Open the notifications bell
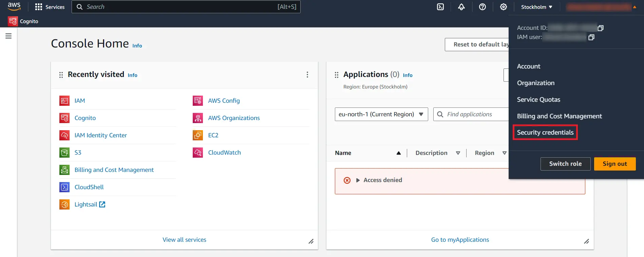The image size is (644, 257). [461, 7]
